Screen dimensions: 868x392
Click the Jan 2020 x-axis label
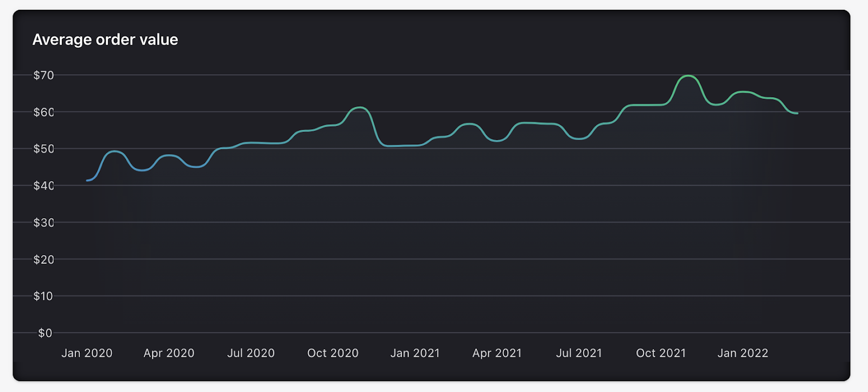pyautogui.click(x=87, y=353)
